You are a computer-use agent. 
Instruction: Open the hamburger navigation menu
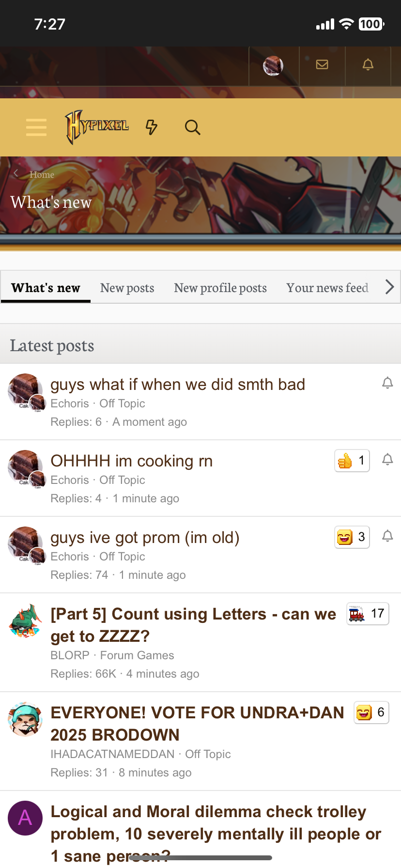36,127
